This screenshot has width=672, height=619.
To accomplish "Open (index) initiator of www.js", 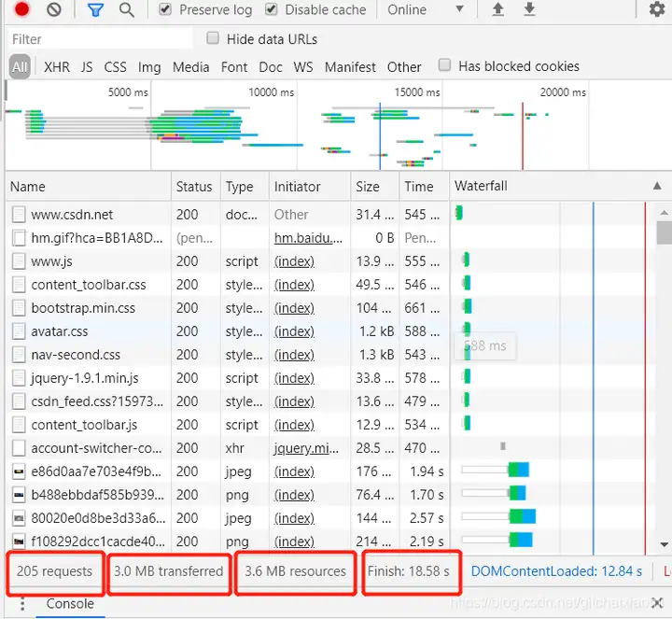I will pos(294,261).
